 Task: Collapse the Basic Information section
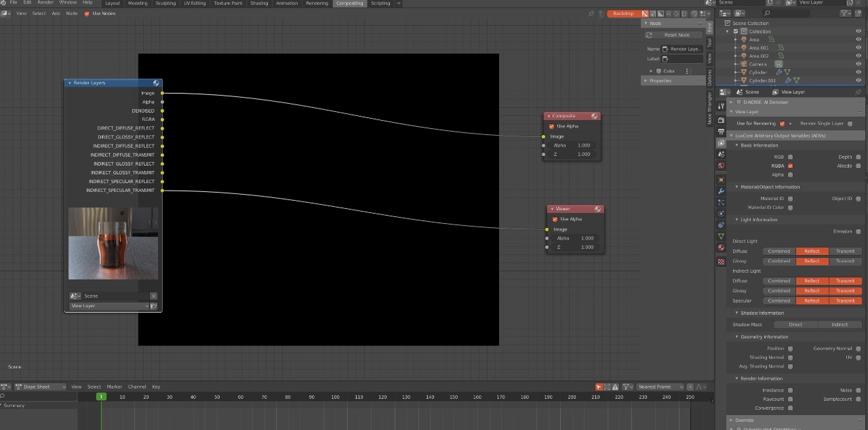(737, 145)
